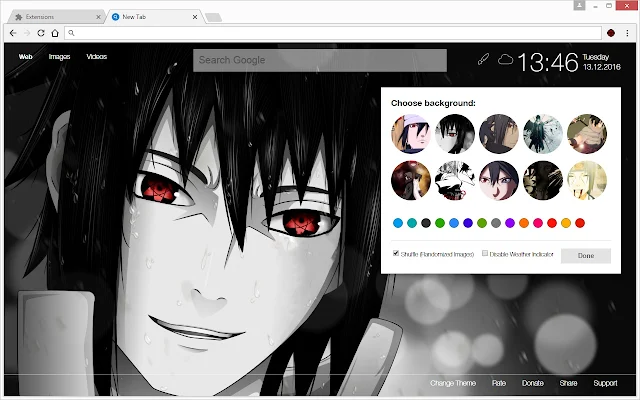Open the Chrome three-dot menu
This screenshot has height=400, width=640.
pos(627,33)
